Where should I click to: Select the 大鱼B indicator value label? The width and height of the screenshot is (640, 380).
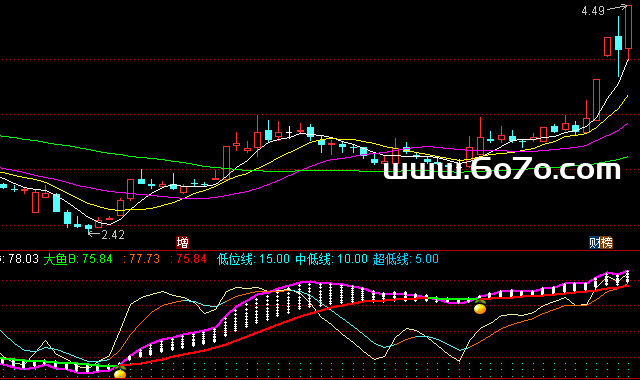pos(78,259)
